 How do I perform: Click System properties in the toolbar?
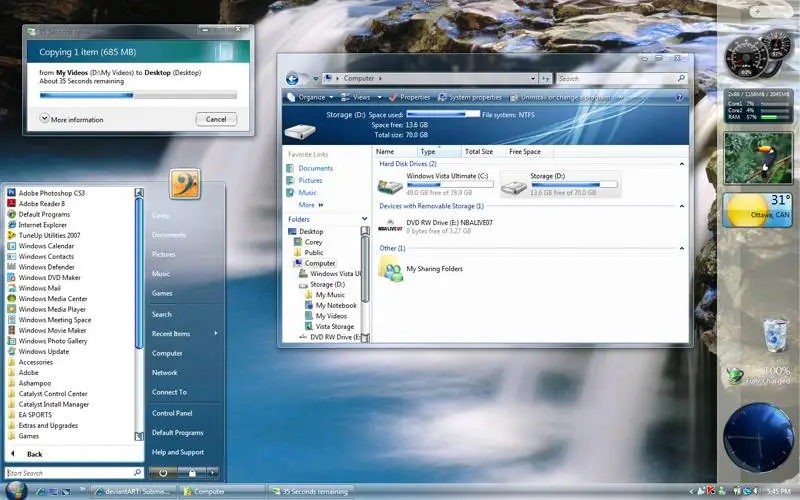coord(470,97)
